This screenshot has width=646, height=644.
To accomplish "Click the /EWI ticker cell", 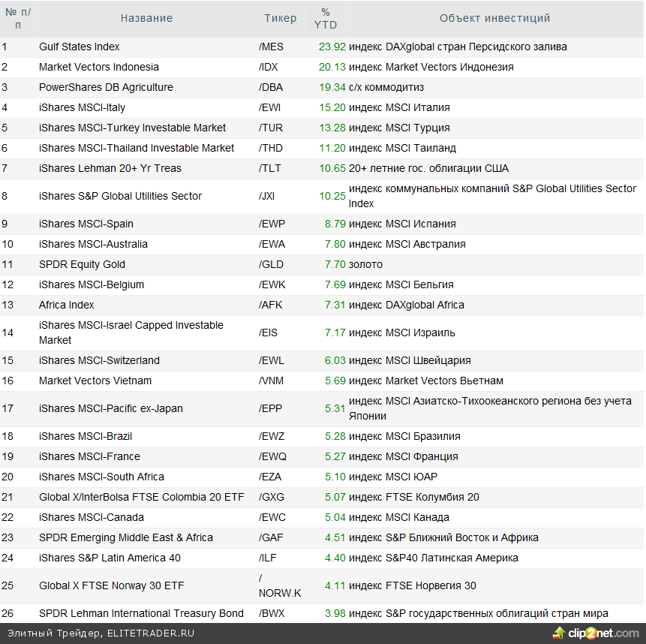I will pyautogui.click(x=269, y=107).
